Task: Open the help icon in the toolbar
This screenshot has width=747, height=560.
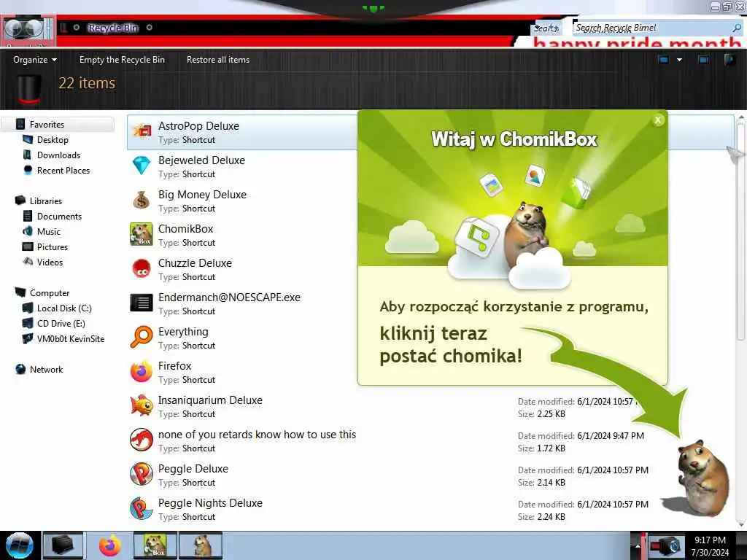Action: pos(729,60)
